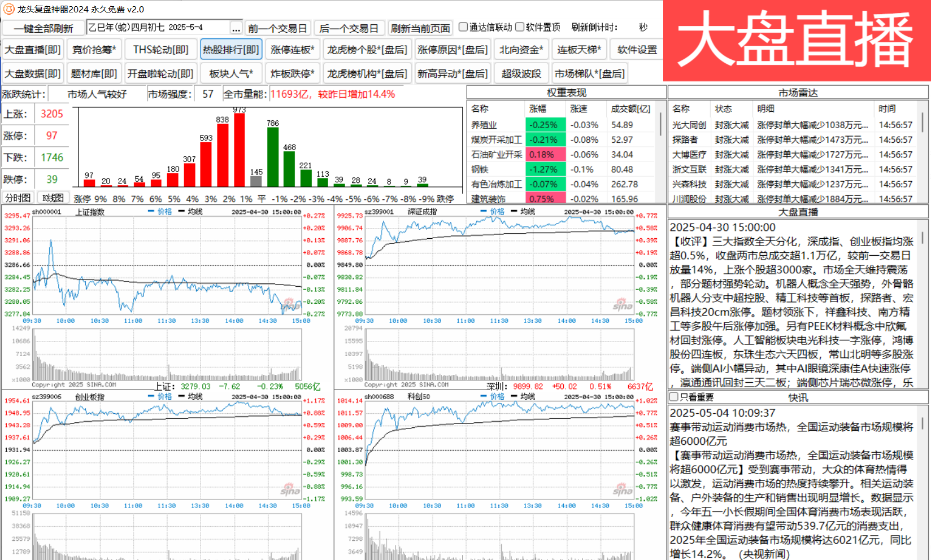Switch to 分时图 view
This screenshot has height=560, width=931.
click(x=18, y=198)
